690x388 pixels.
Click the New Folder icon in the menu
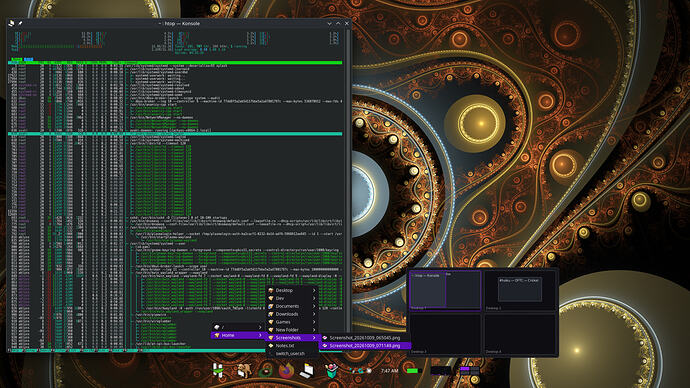pos(271,330)
